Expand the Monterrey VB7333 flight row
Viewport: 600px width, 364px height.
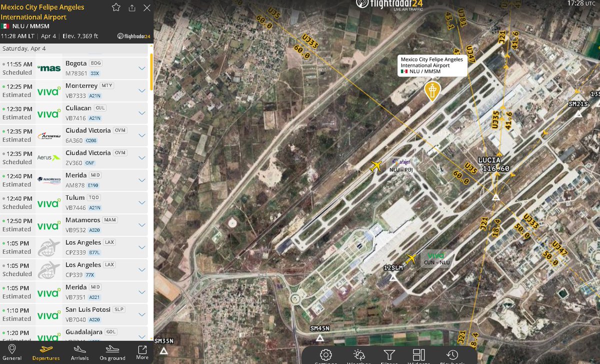(x=141, y=90)
